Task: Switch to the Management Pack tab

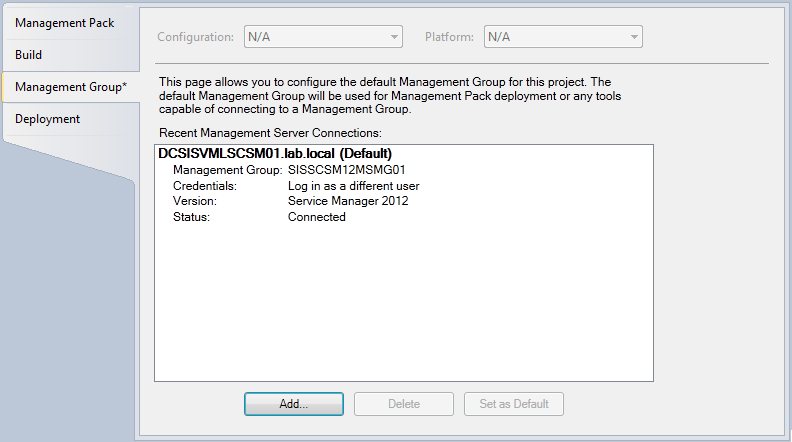Action: tap(64, 22)
